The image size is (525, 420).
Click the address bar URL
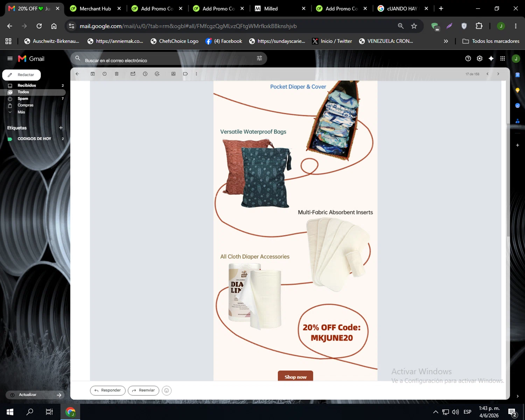click(x=188, y=26)
